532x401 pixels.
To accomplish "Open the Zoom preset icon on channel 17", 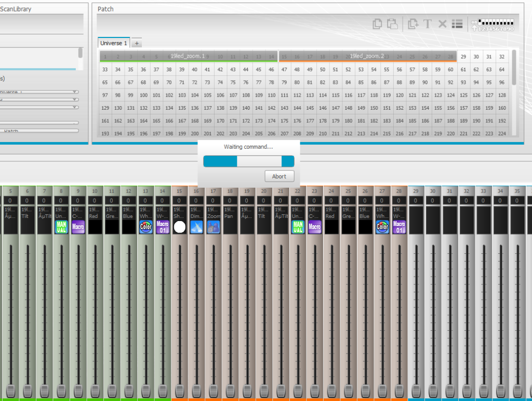I will (212, 227).
